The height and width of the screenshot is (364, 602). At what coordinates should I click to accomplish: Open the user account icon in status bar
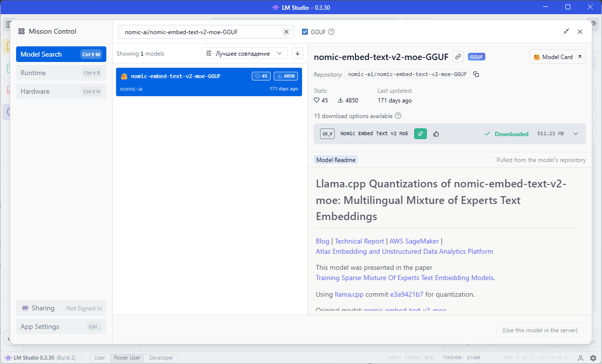(x=581, y=358)
